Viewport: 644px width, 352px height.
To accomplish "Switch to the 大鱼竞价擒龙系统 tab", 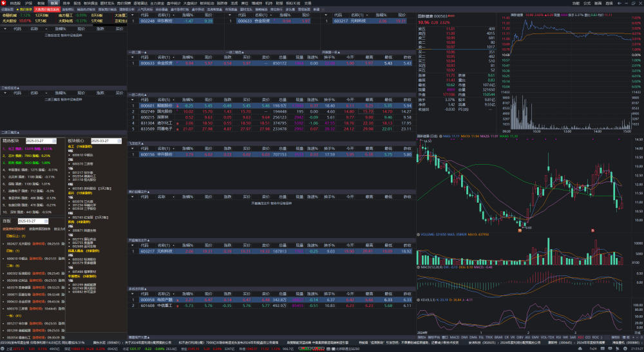I will pyautogui.click(x=47, y=9).
